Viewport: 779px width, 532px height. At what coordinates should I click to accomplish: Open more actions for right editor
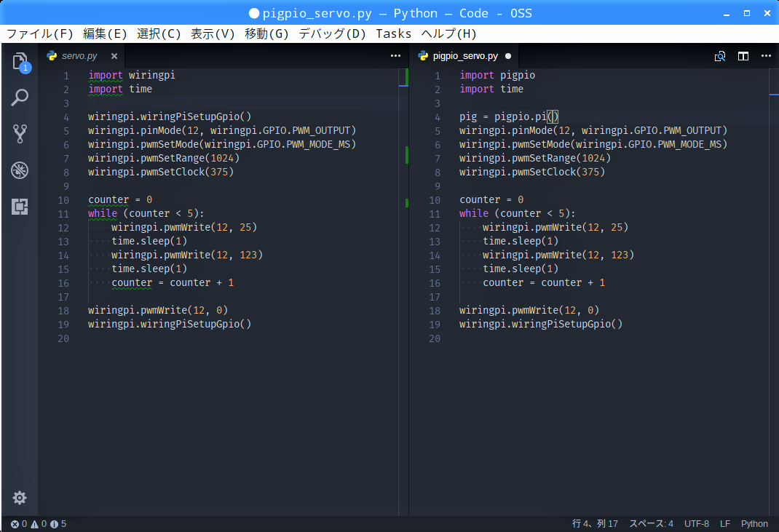766,56
